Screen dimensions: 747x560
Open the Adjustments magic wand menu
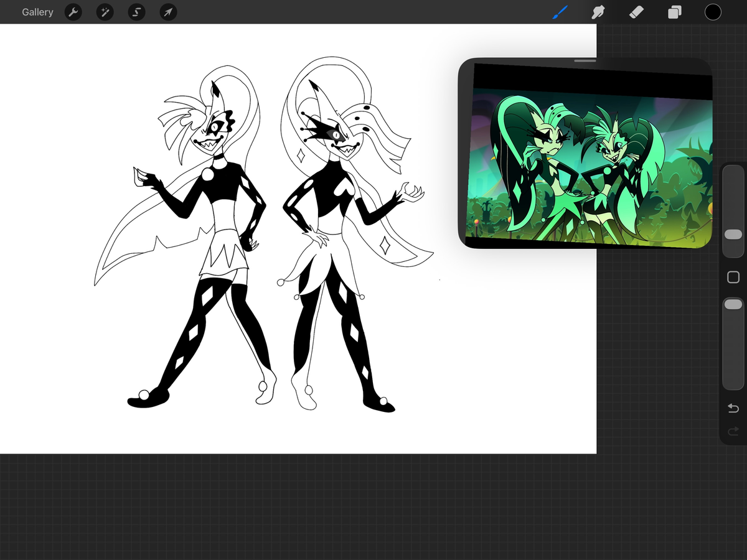click(x=105, y=12)
